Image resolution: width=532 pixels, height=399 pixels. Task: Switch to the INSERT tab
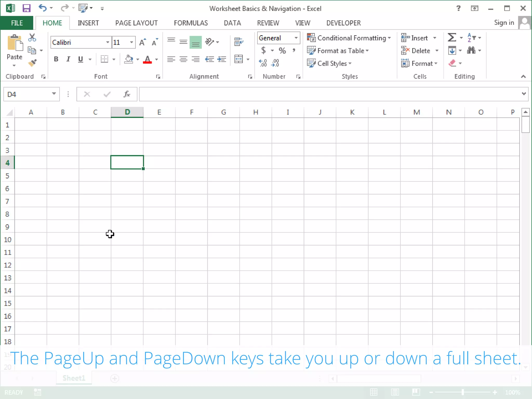[88, 23]
